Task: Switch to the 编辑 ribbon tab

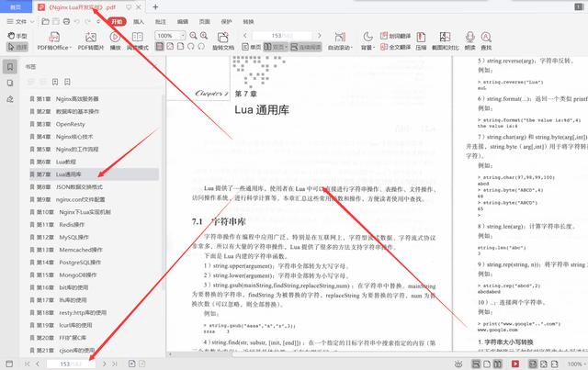Action: pos(183,22)
